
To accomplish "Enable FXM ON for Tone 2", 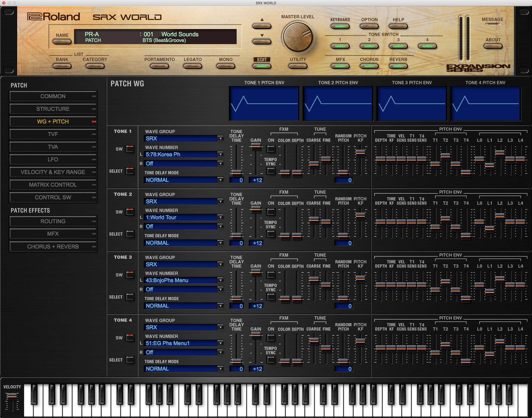I will (271, 212).
